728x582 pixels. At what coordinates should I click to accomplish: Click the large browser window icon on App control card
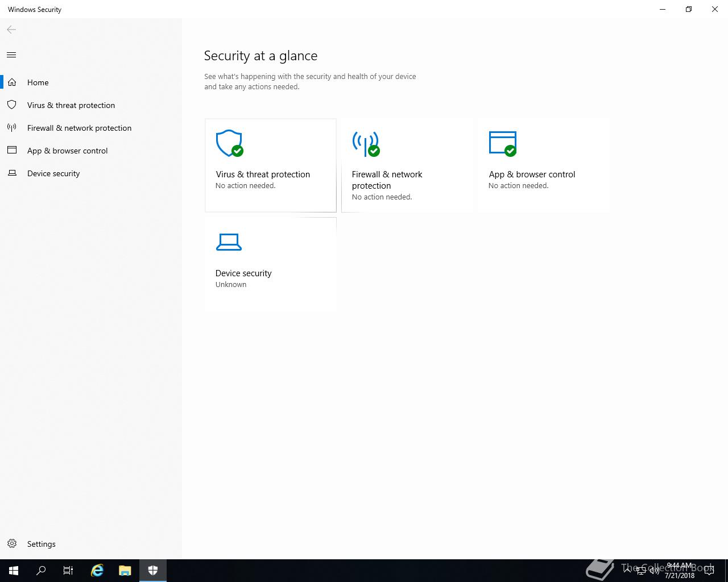click(502, 143)
